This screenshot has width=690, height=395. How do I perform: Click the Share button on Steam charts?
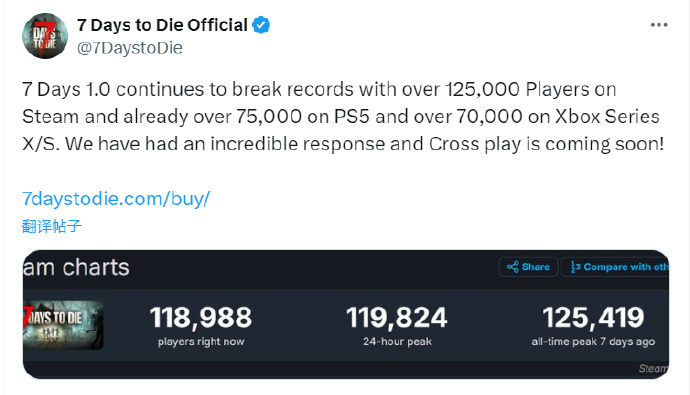[528, 267]
